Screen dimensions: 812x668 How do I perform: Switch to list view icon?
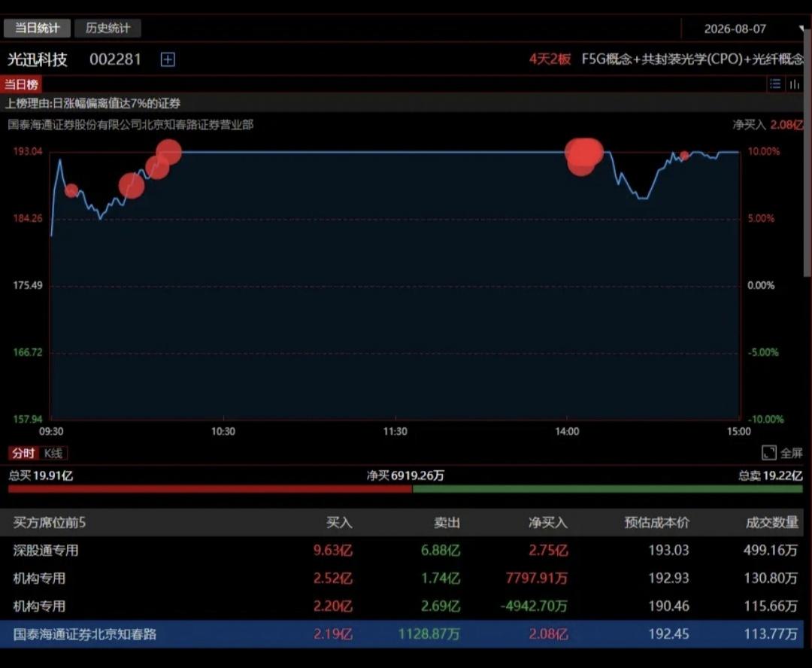click(774, 84)
